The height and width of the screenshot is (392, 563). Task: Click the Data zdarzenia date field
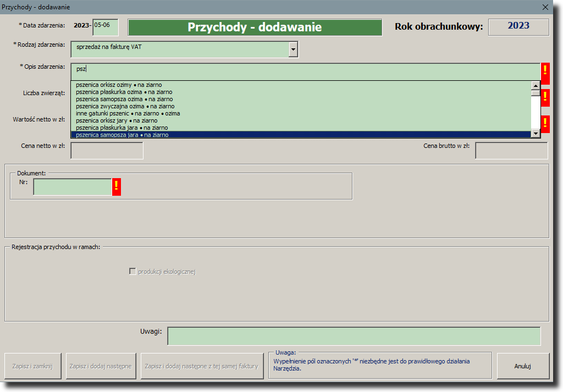105,27
